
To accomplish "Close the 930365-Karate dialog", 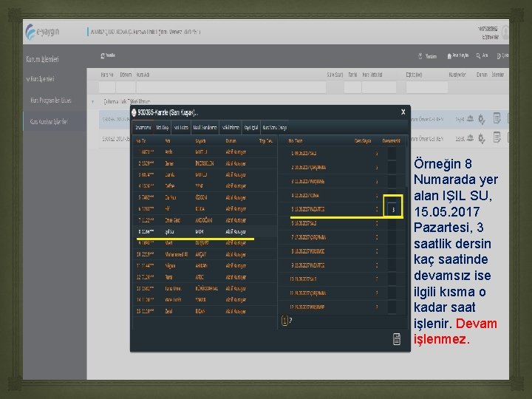I will tap(403, 112).
